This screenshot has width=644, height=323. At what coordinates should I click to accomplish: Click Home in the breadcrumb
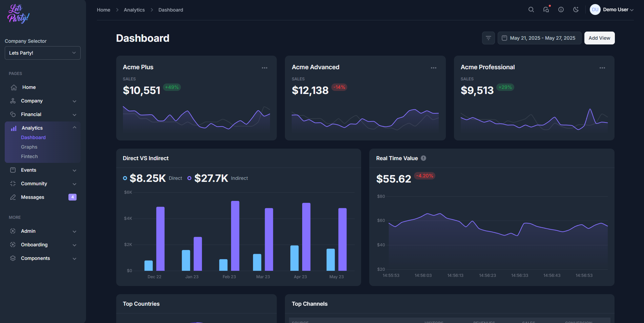click(x=103, y=10)
